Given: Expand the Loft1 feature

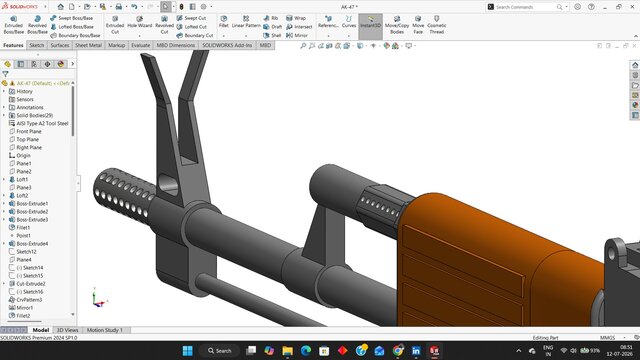Looking at the screenshot, I should (x=4, y=180).
